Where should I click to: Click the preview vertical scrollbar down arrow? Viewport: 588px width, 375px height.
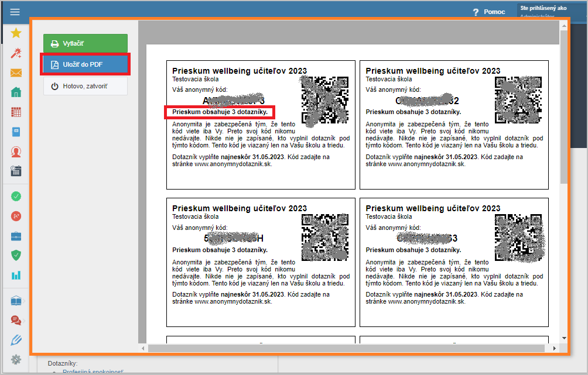pos(564,338)
